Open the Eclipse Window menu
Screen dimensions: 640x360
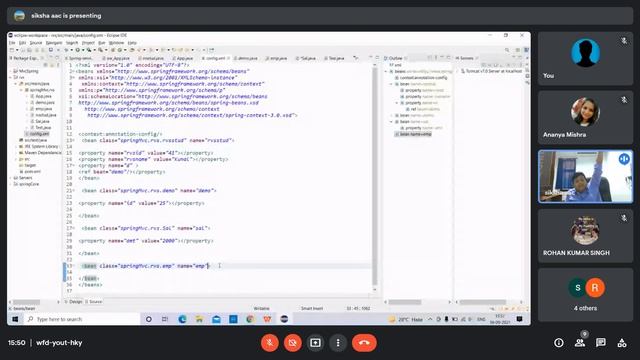click(116, 43)
